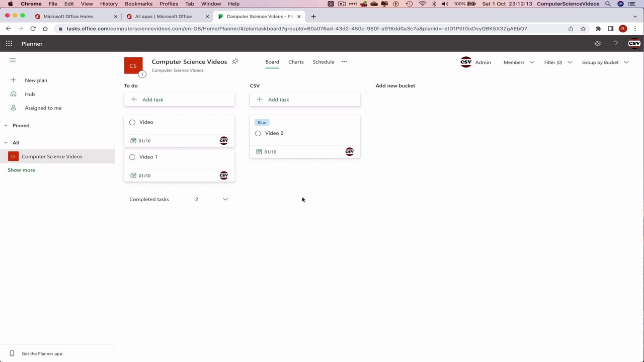Screen dimensions: 644x362
Task: Click assignee avatar on Video 1 task
Action: [224, 175]
